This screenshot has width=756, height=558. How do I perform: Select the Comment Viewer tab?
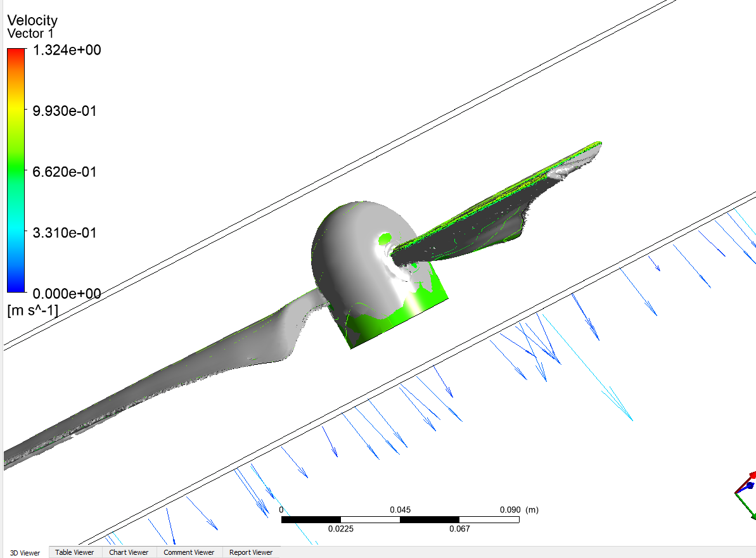point(189,552)
